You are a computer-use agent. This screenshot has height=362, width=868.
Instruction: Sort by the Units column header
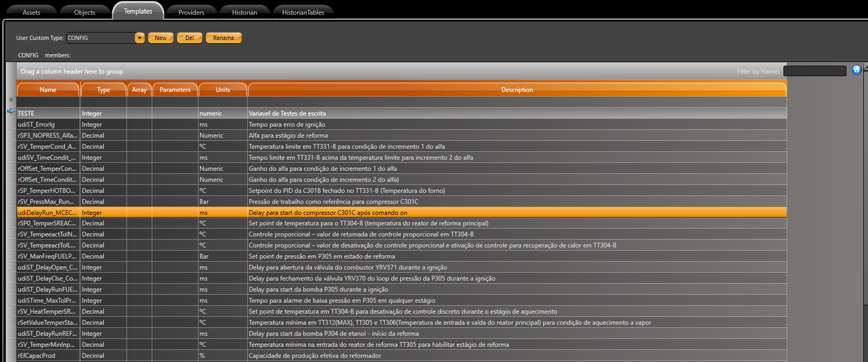[223, 90]
